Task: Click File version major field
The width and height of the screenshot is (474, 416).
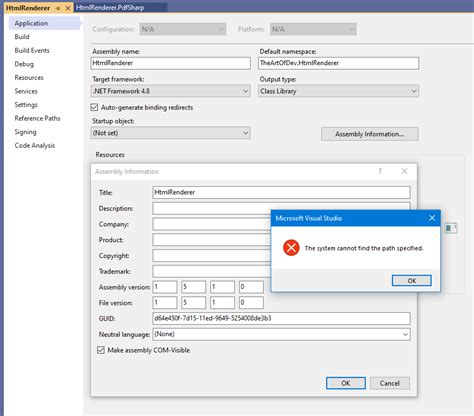Action: click(x=165, y=303)
